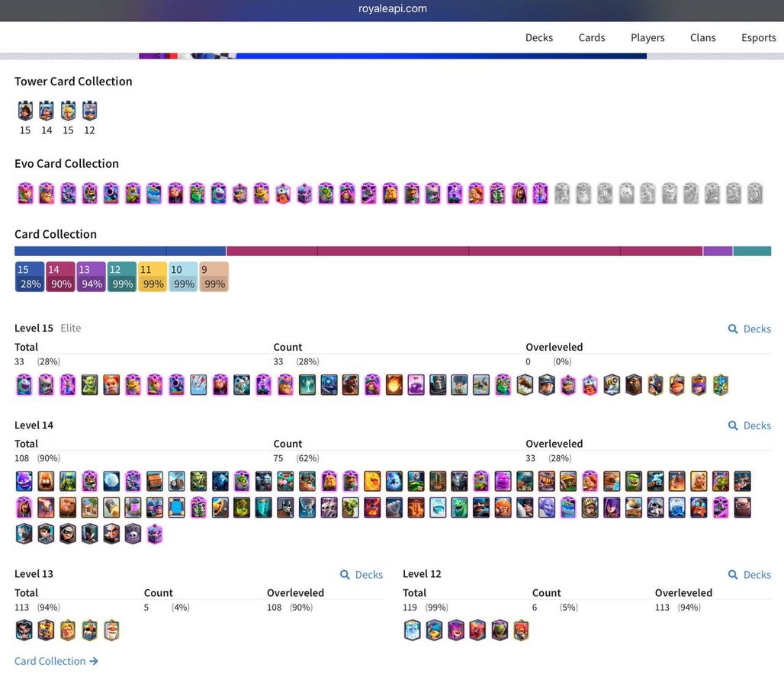Switch to the Clans section

(x=702, y=37)
